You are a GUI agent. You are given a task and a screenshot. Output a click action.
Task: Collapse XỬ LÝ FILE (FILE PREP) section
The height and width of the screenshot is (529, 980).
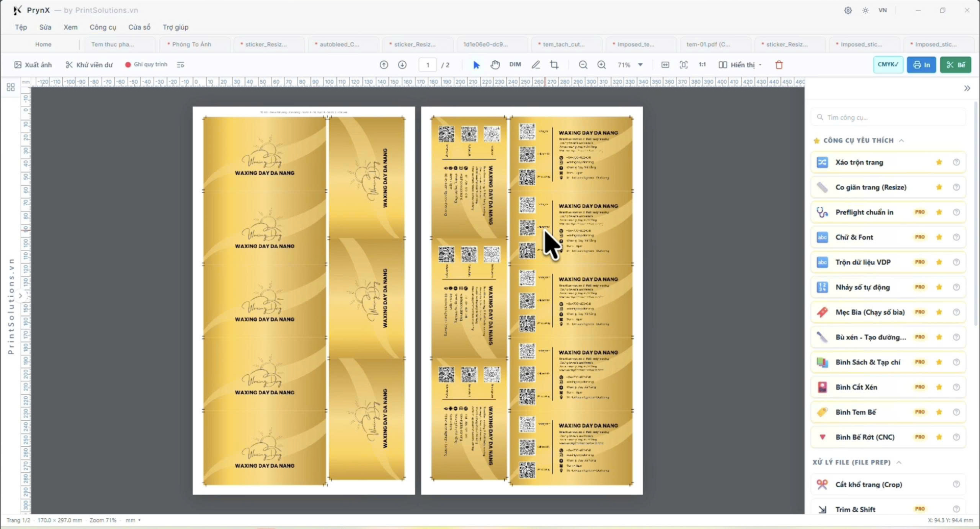click(899, 462)
